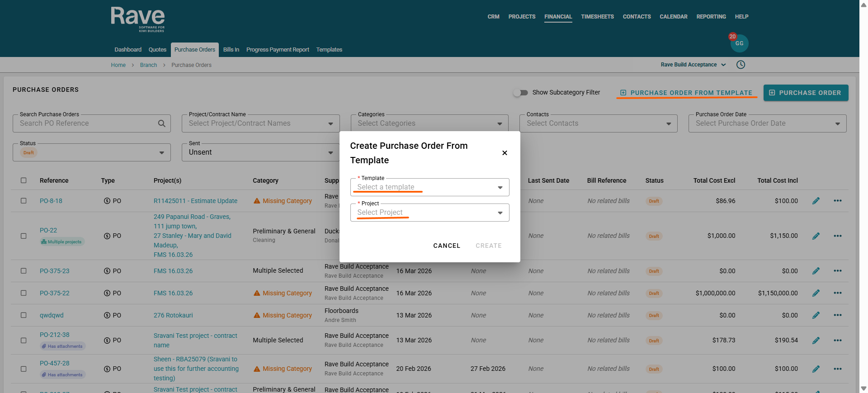Open the GG user avatar menu
The height and width of the screenshot is (393, 868).
click(739, 43)
